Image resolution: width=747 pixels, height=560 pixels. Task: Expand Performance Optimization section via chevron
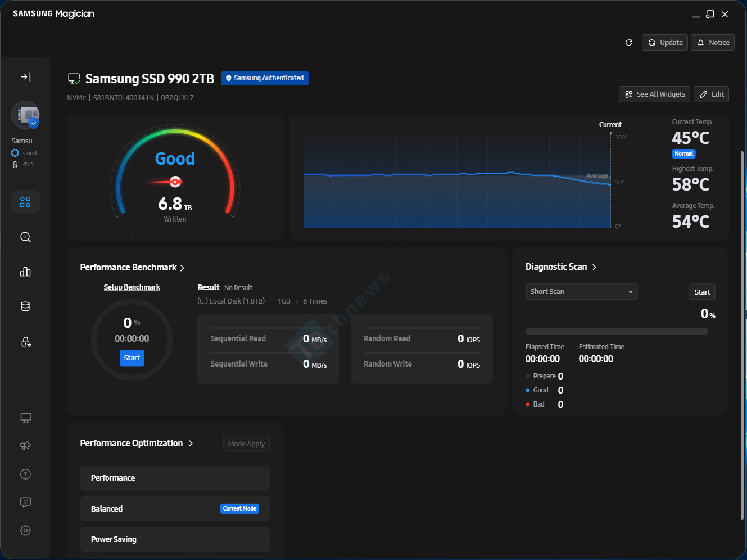point(191,444)
